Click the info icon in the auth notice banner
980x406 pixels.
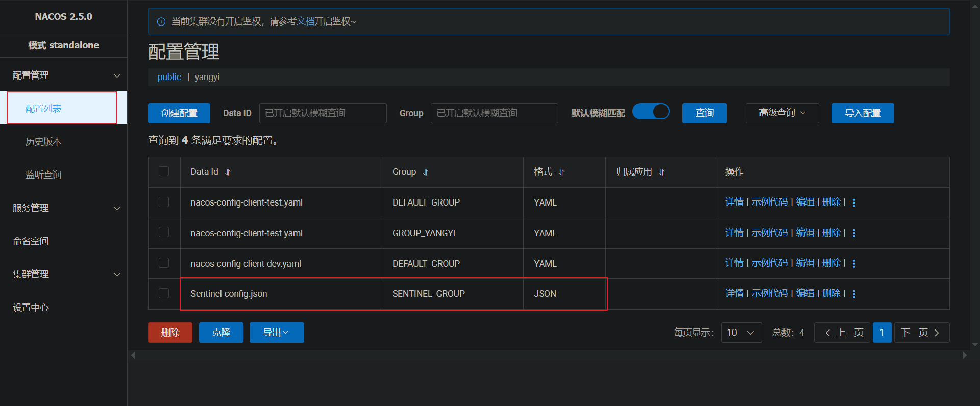(161, 21)
